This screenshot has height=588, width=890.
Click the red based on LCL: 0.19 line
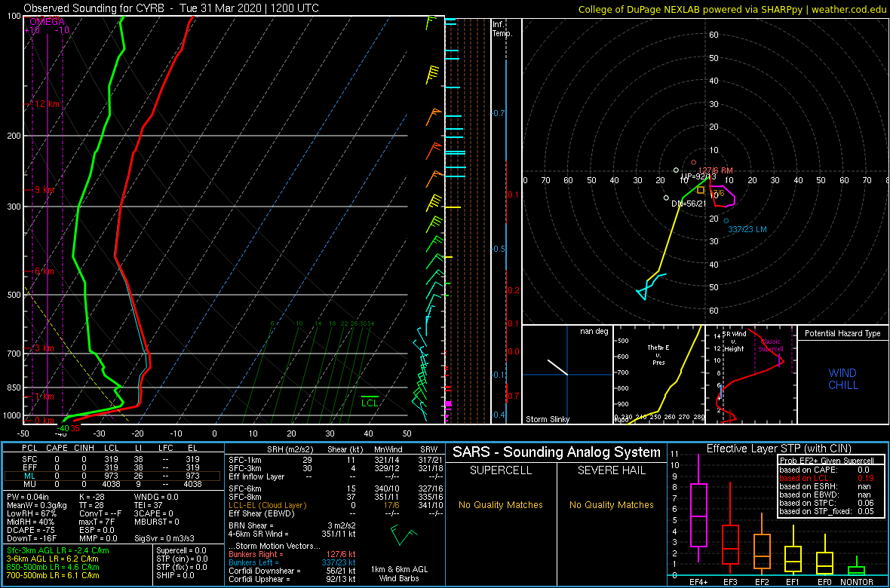click(x=827, y=479)
